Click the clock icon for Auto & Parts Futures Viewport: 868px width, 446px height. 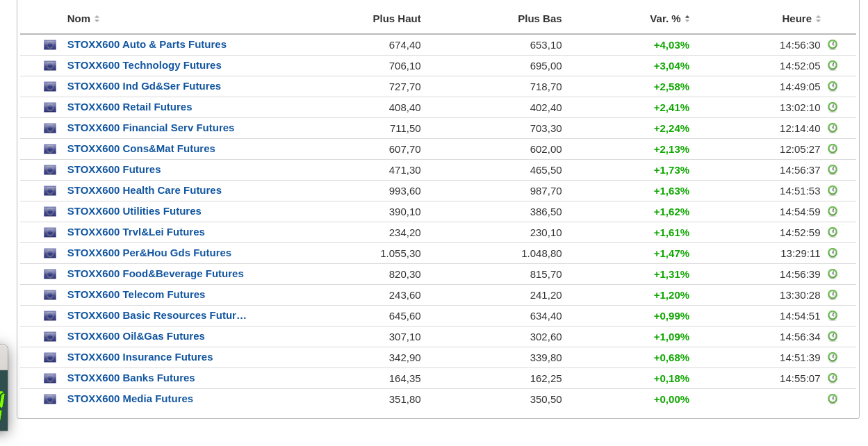[832, 44]
